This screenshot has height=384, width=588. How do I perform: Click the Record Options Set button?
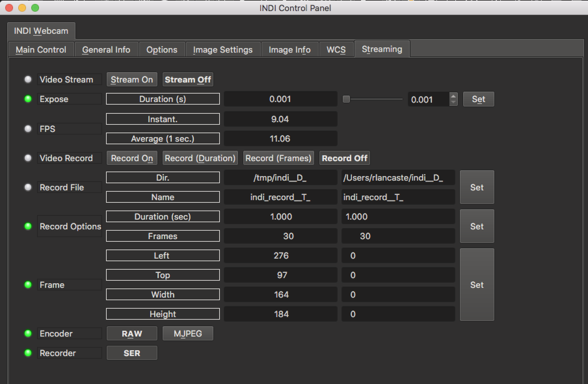point(477,226)
